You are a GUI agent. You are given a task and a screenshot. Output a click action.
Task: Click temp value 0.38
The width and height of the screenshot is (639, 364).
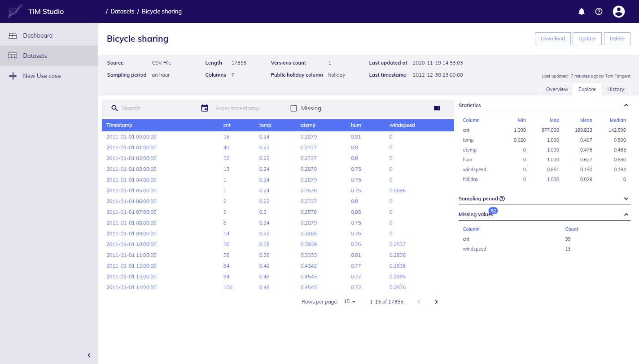click(x=264, y=244)
